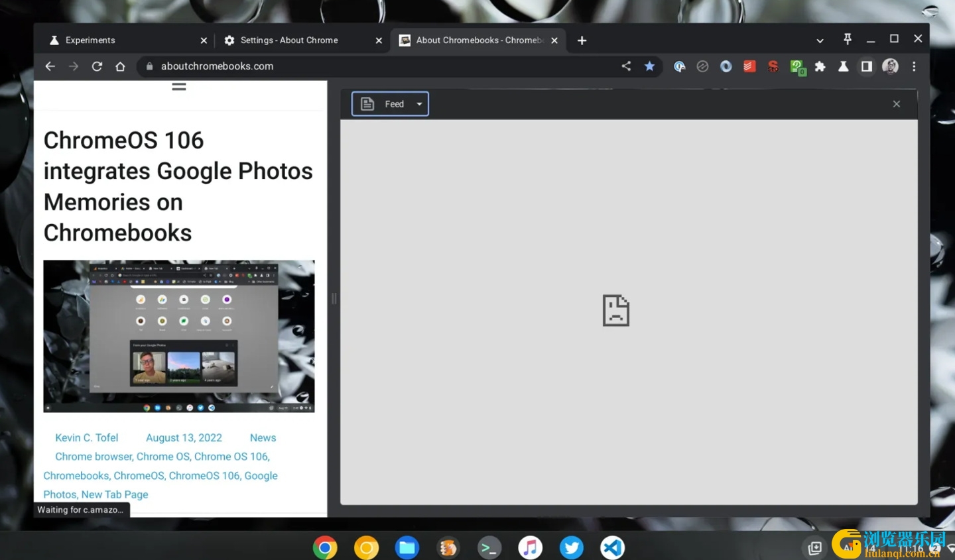Open the Home page button

pyautogui.click(x=120, y=66)
